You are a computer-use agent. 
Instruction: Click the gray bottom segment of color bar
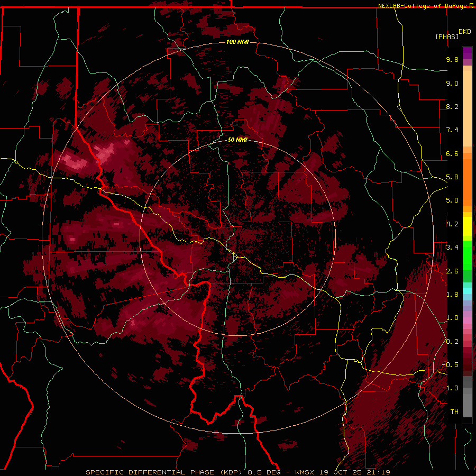[467, 405]
